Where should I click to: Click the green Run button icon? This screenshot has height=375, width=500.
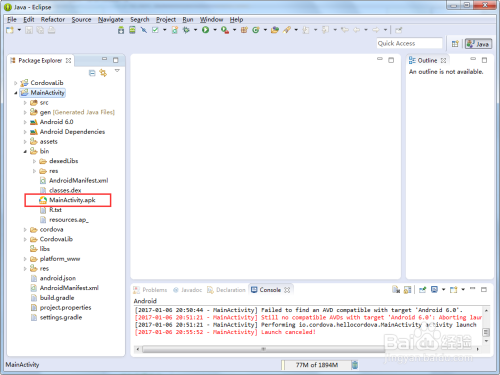(206, 30)
